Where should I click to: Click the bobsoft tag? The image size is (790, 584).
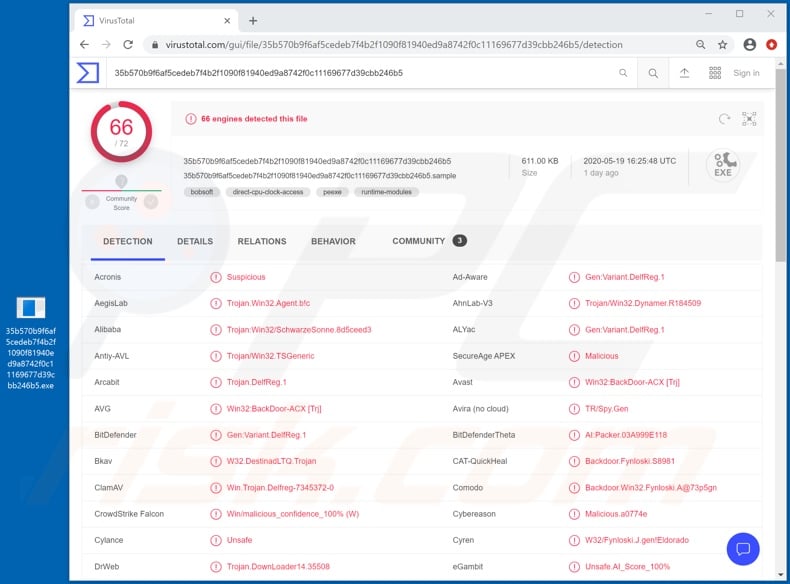point(202,192)
